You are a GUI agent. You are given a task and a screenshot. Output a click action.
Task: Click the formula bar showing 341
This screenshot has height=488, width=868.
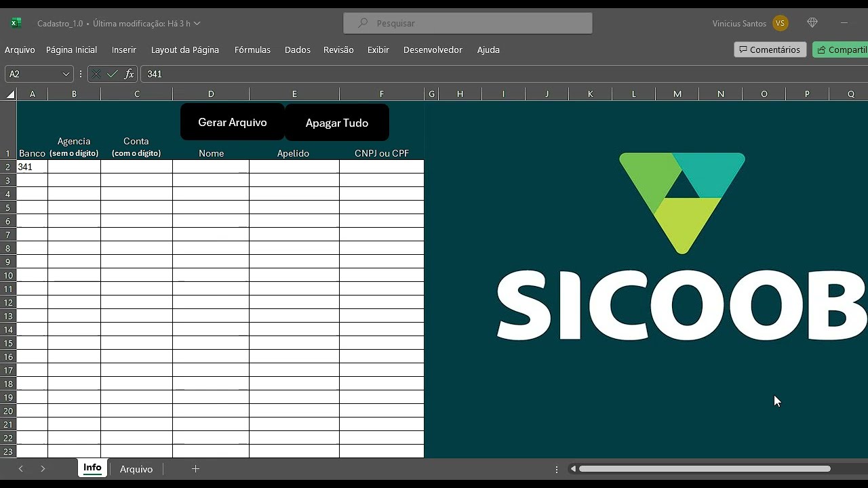point(504,74)
